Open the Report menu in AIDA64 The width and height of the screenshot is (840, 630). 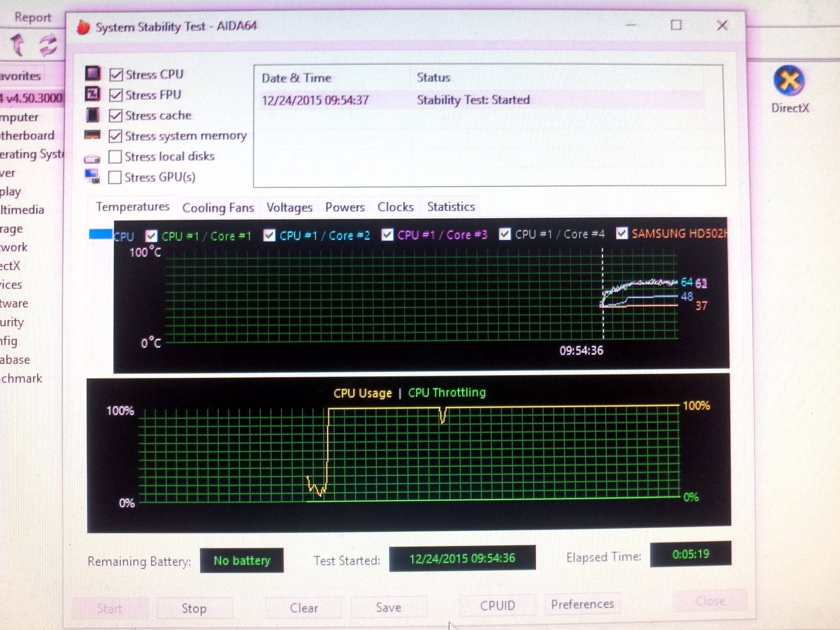[x=32, y=17]
